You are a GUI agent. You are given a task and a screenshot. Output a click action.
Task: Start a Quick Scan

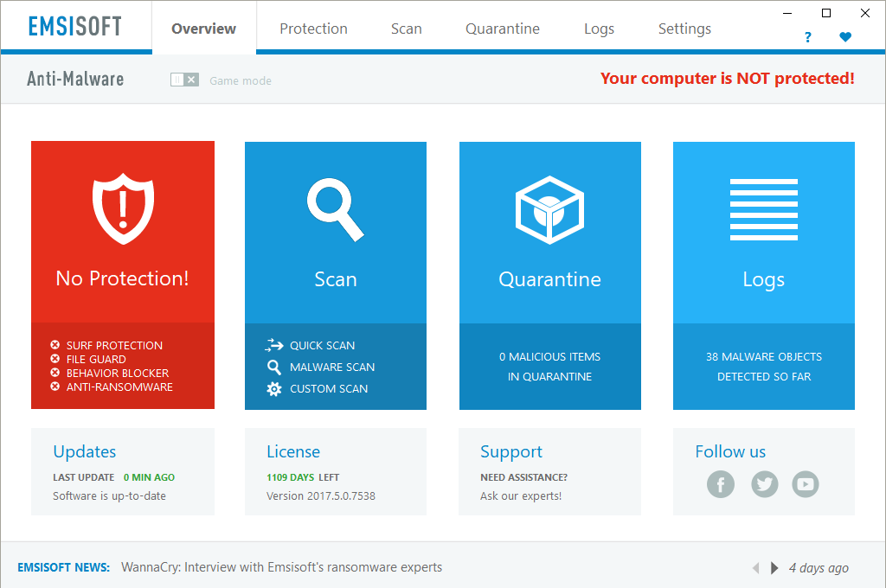point(322,345)
